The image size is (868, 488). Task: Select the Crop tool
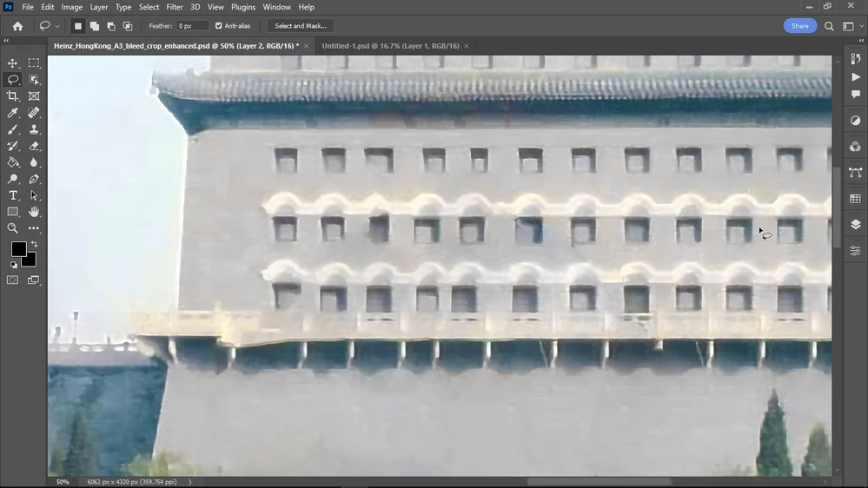click(x=12, y=96)
